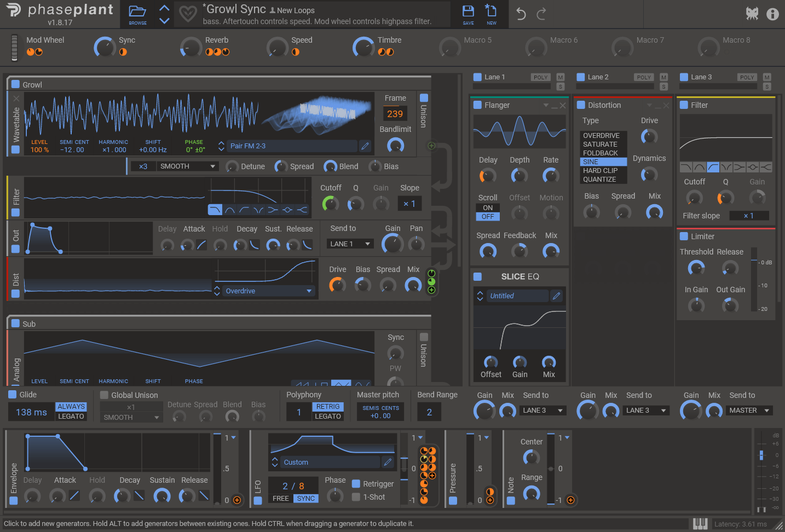The image size is (785, 532).
Task: Click the heart favorite icon next to preset name
Action: pos(188,14)
